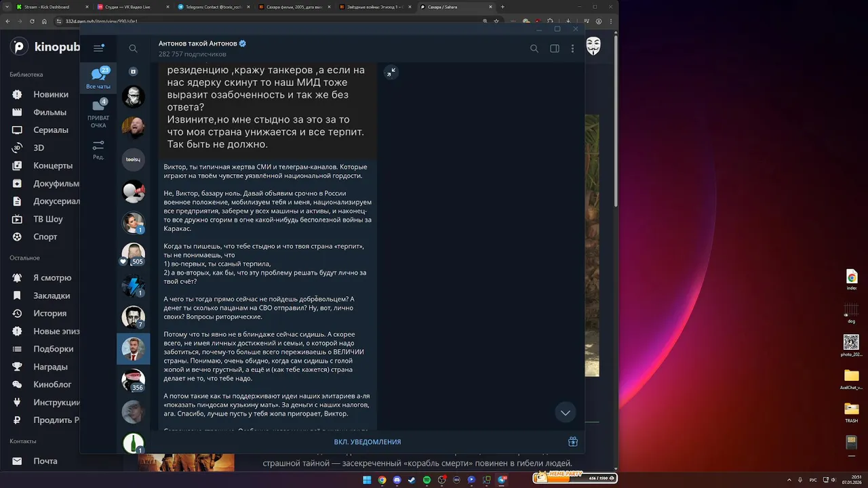This screenshot has width=868, height=488.
Task: Open chat with 505 unread badge
Action: (x=133, y=254)
